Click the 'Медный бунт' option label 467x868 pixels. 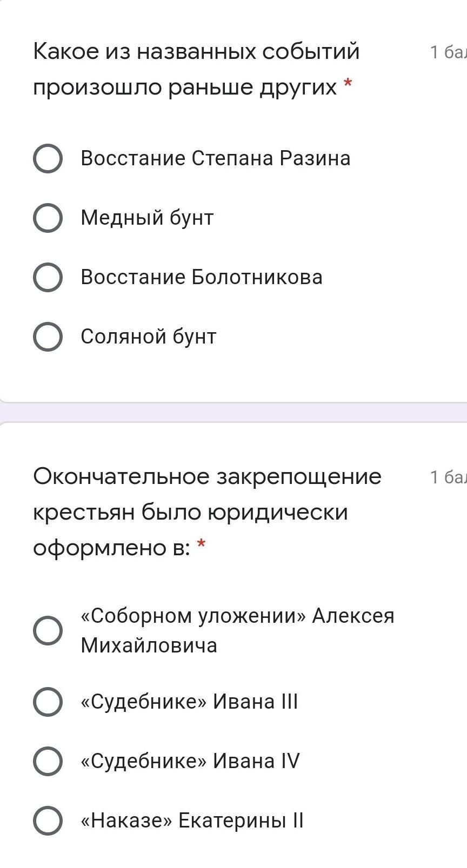coord(147,218)
